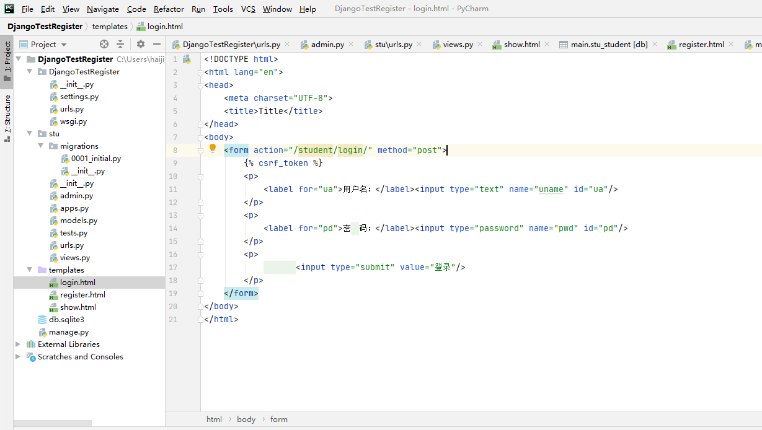This screenshot has width=762, height=430.
Task: Collapse the migrations folder
Action: click(42, 145)
